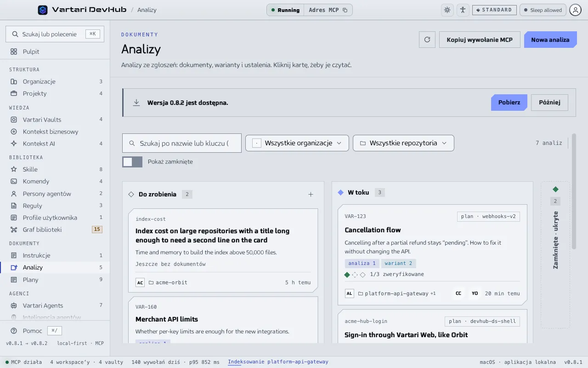588x368 pixels.
Task: Click the Vartari DevHub logo icon
Action: click(x=43, y=10)
